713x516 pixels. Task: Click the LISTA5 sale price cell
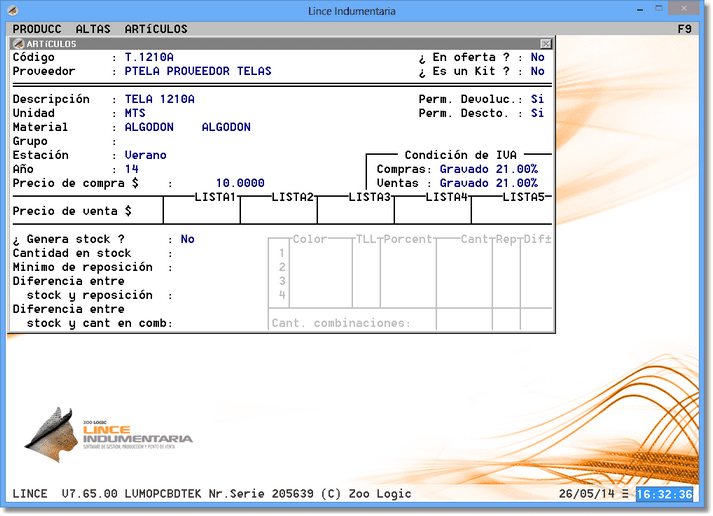(512, 211)
